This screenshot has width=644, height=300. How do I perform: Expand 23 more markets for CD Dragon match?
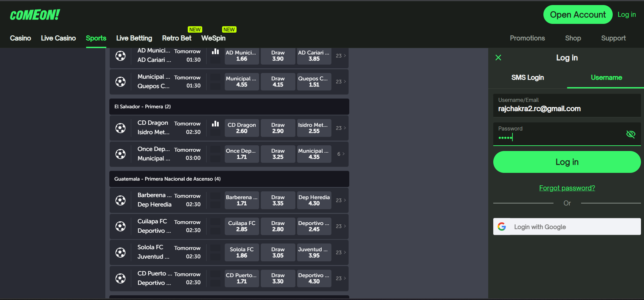(341, 128)
